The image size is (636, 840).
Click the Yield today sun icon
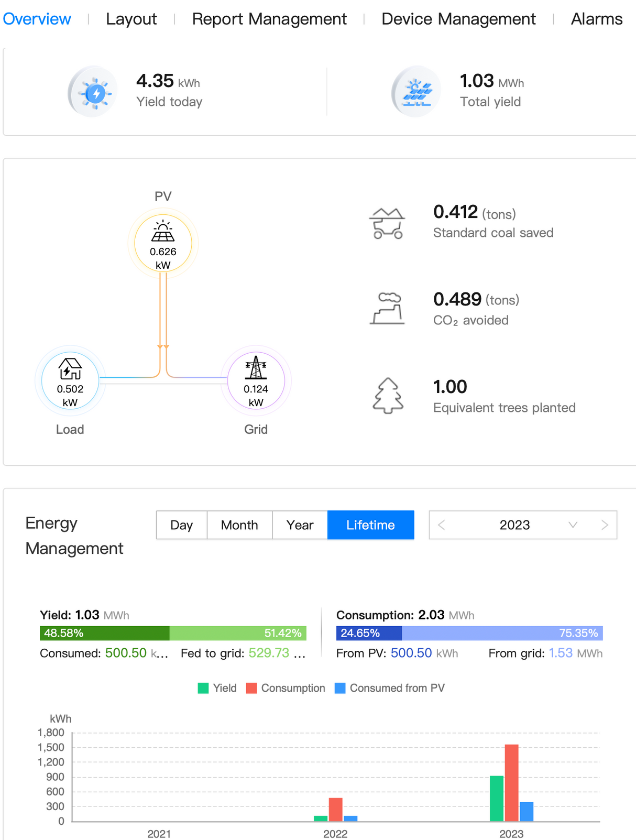click(x=94, y=93)
